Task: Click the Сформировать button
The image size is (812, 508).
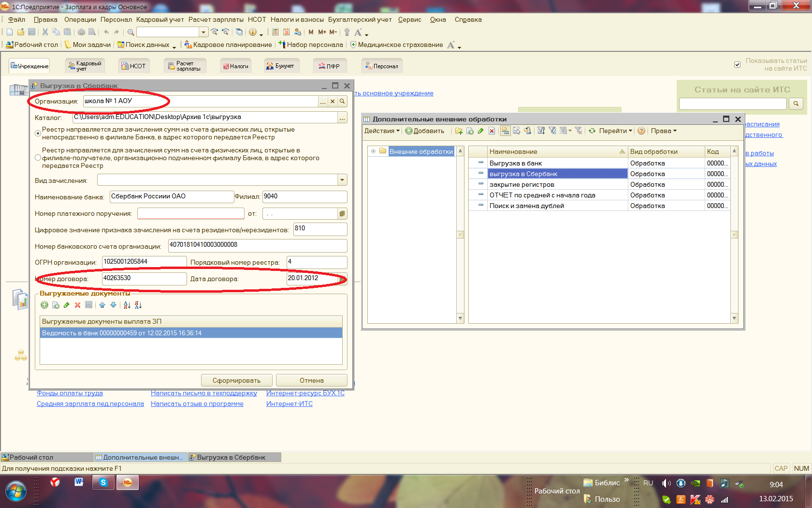Action: [x=236, y=381]
